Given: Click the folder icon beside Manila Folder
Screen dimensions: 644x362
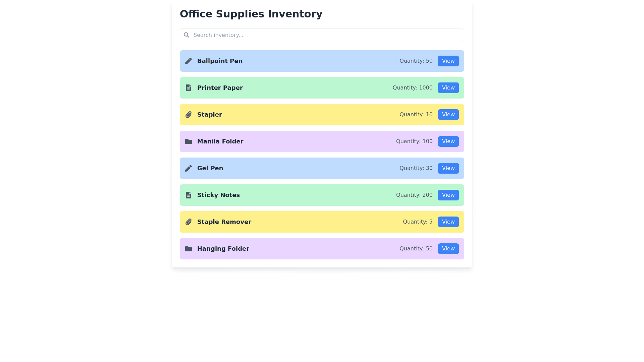Looking at the screenshot, I should coord(189,141).
